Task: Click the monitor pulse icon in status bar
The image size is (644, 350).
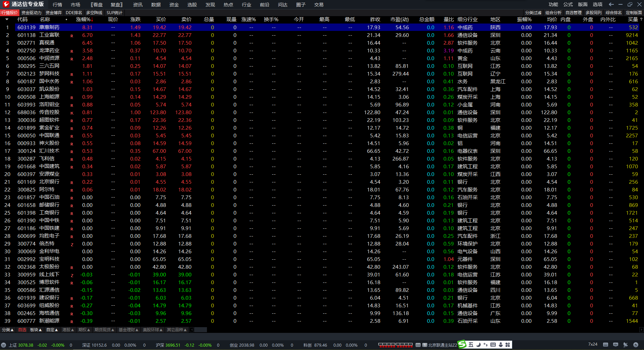Action: 615,345
